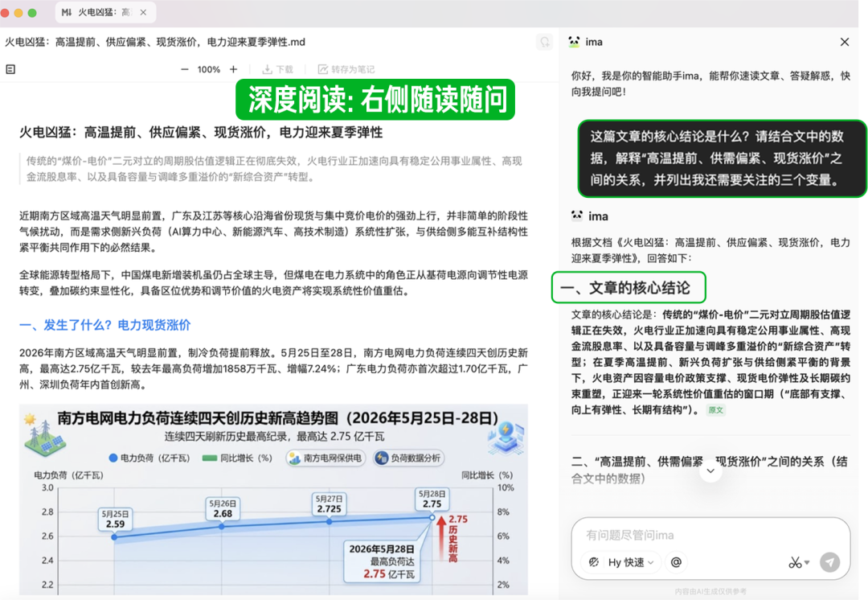Click the send message arrow button

[x=829, y=562]
